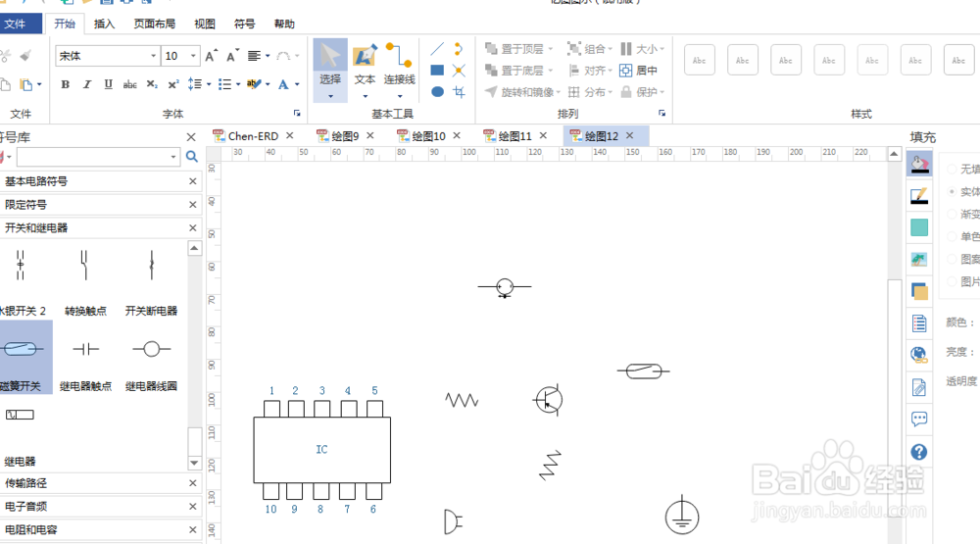Click the teal color swatch in sidebar
The width and height of the screenshot is (980, 544).
click(919, 227)
